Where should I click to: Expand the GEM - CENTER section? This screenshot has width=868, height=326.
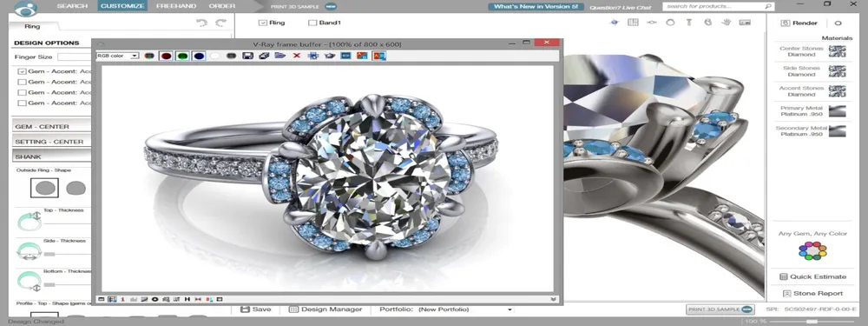pyautogui.click(x=52, y=126)
